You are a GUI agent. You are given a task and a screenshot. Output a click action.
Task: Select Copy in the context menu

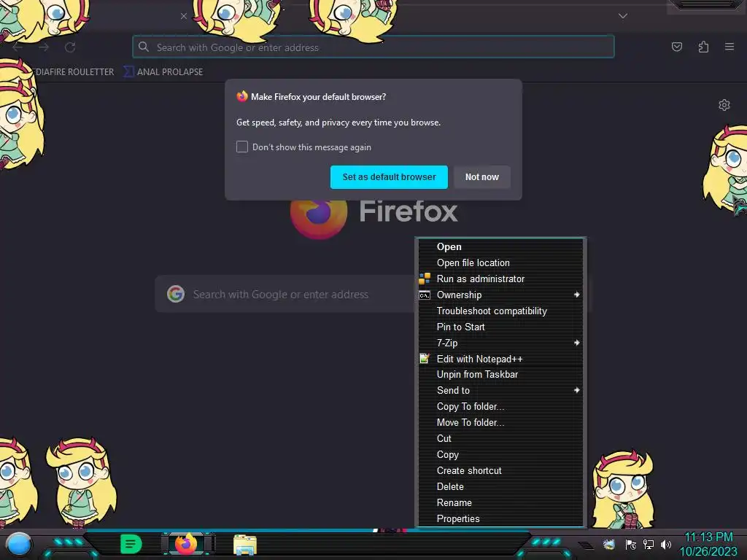click(x=500, y=455)
